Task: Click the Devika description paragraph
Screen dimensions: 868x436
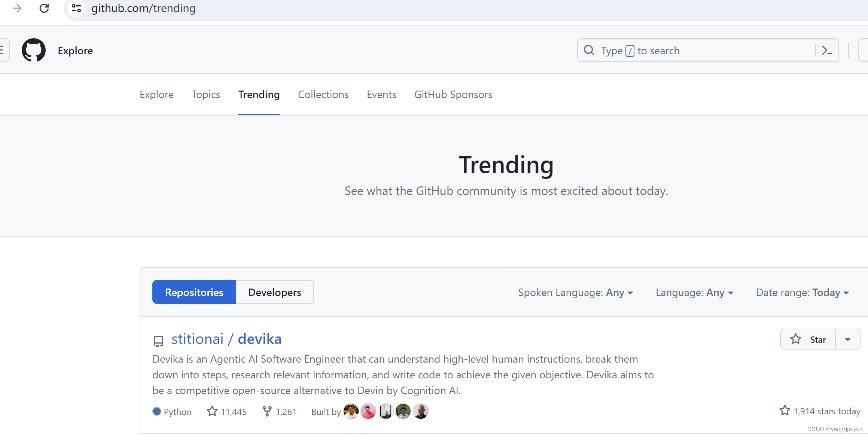Action: pos(403,375)
